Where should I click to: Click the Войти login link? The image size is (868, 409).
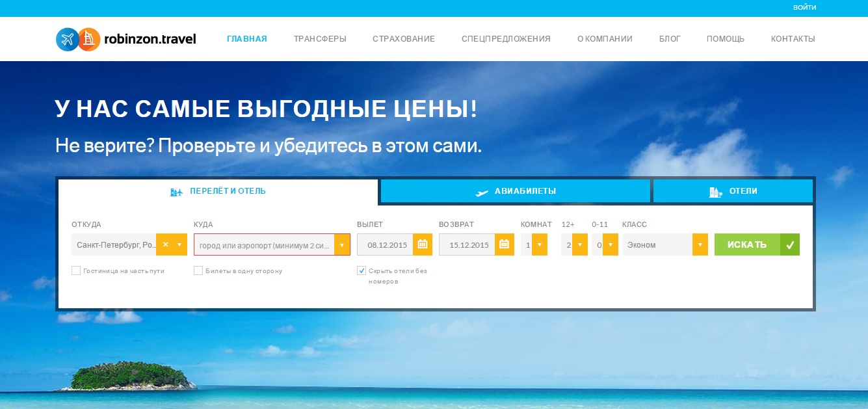click(x=804, y=8)
